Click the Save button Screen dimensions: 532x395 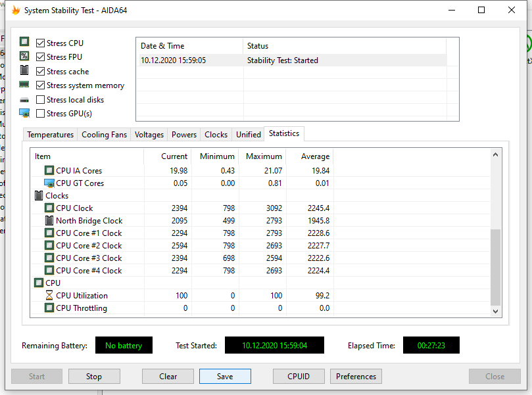click(x=225, y=377)
